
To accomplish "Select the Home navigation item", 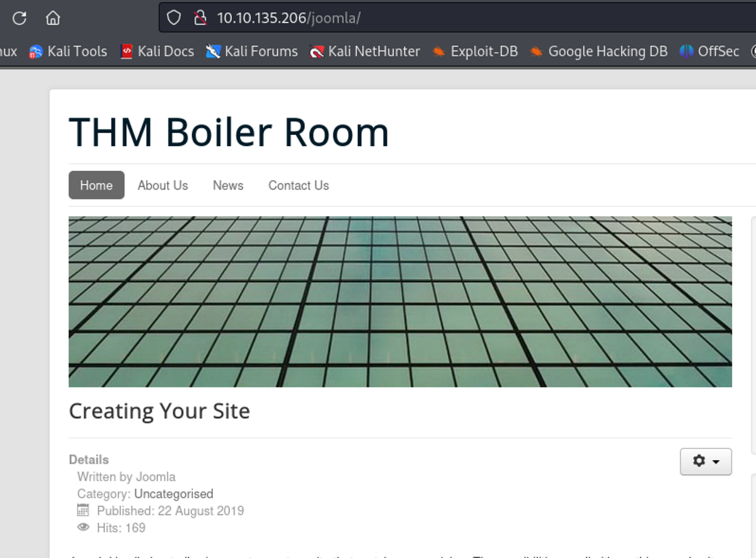I will pyautogui.click(x=96, y=185).
